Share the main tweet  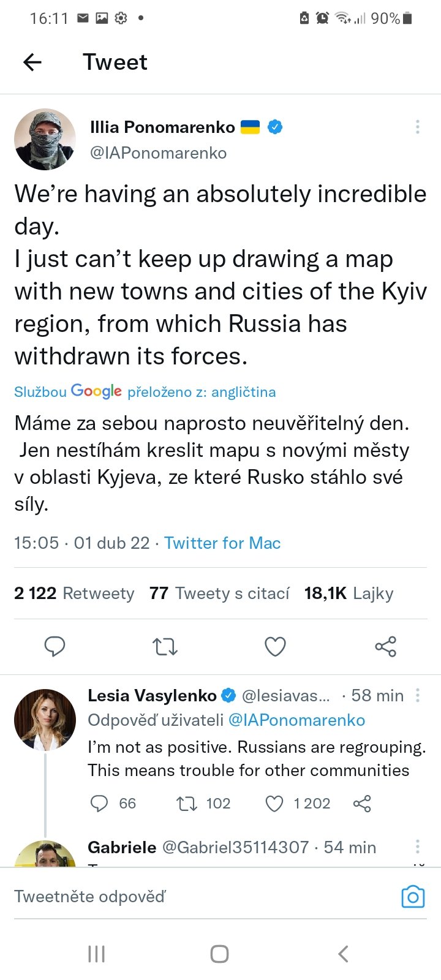(385, 646)
